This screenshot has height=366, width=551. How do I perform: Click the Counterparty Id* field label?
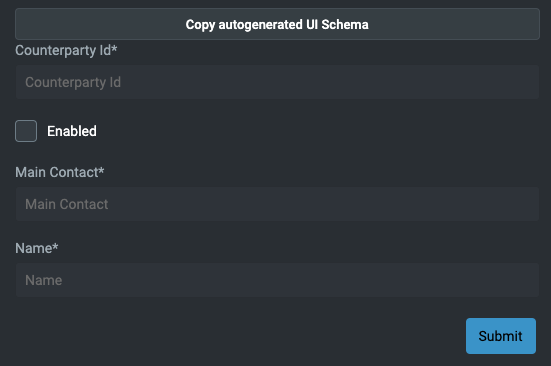(x=66, y=50)
